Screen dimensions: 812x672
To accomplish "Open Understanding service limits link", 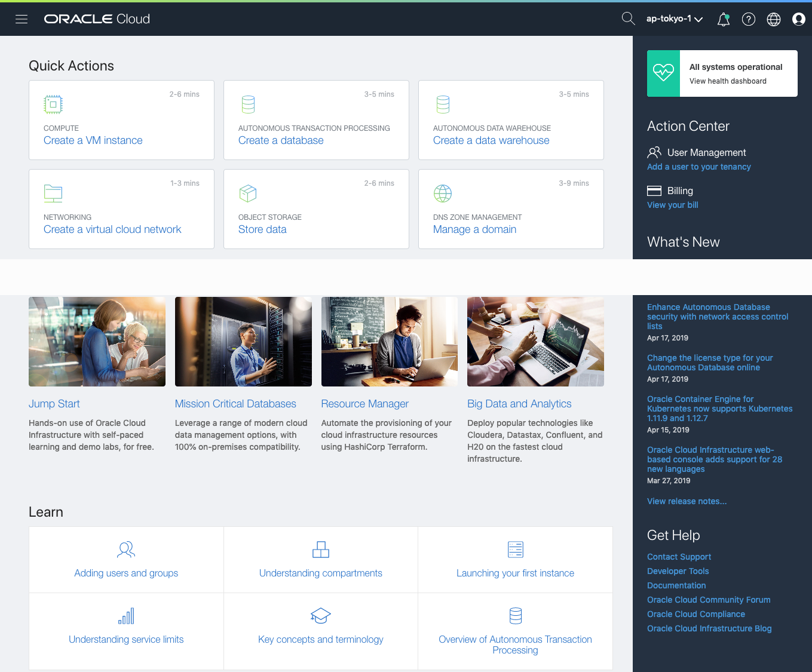I will tap(126, 639).
